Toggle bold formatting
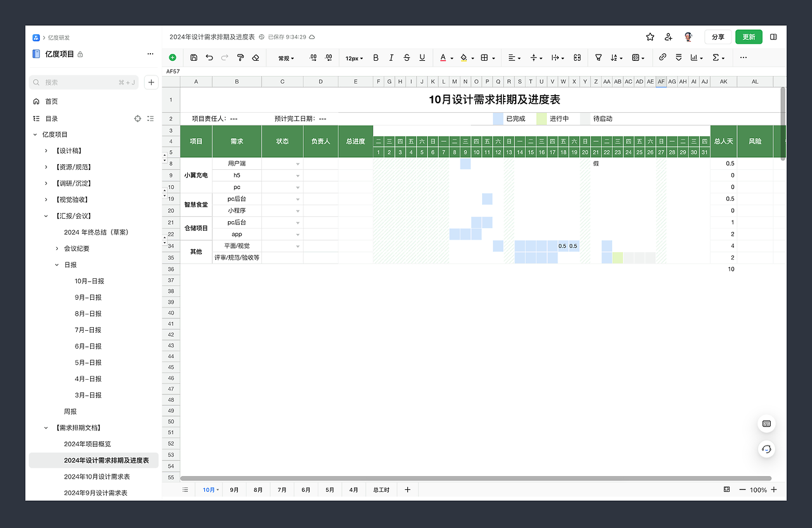Image resolution: width=812 pixels, height=528 pixels. click(x=376, y=58)
